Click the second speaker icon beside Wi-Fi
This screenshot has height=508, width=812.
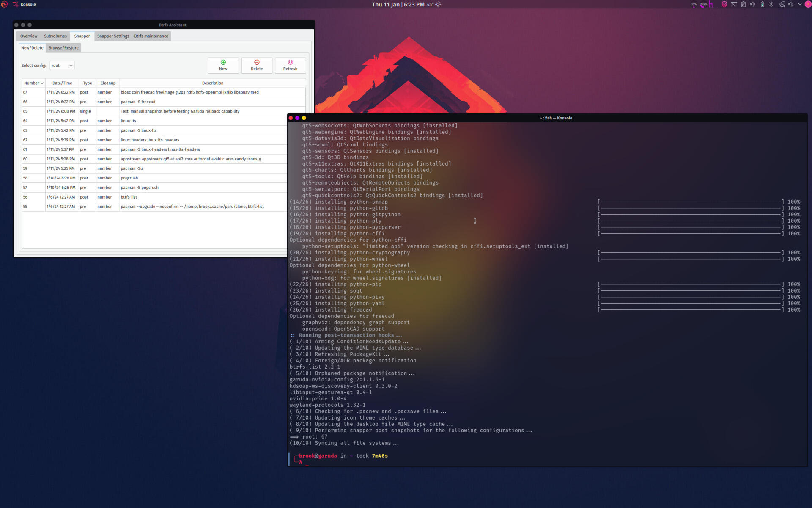(x=790, y=4)
